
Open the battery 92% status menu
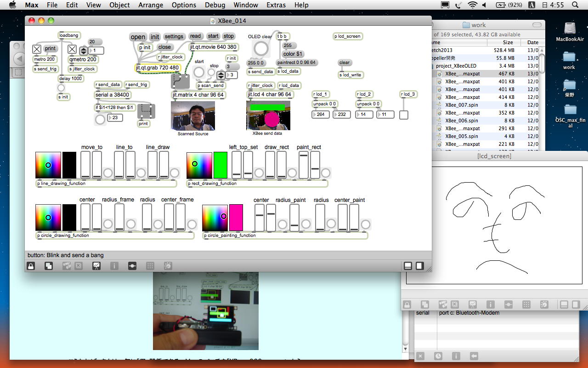[x=509, y=5]
